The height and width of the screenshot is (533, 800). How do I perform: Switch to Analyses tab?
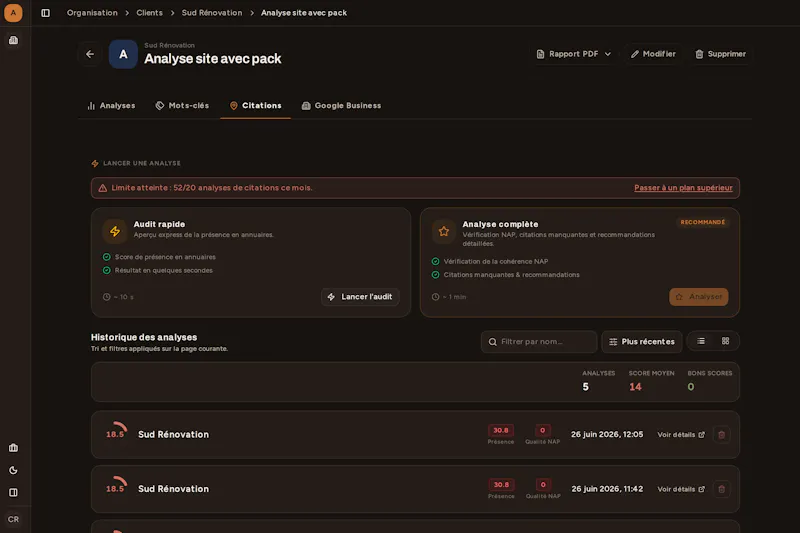point(111,106)
